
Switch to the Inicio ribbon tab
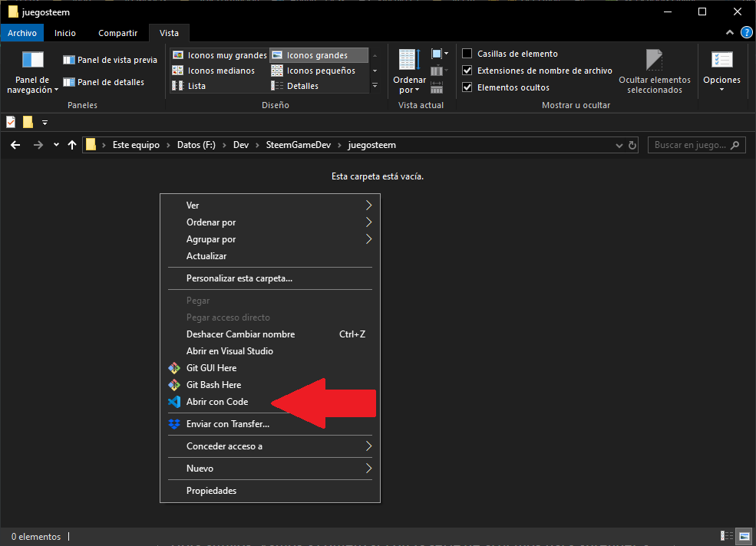(x=65, y=33)
